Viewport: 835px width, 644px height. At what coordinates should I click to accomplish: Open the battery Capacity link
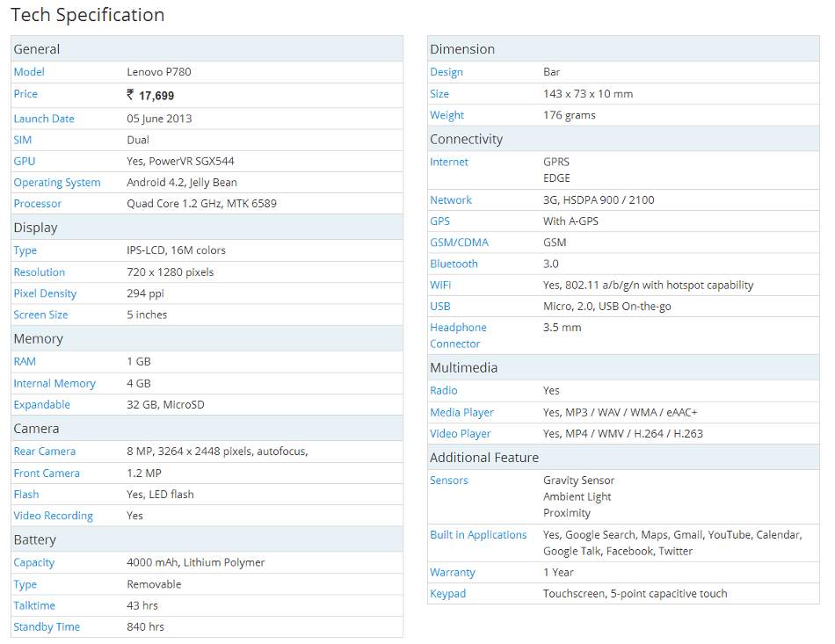(x=33, y=562)
